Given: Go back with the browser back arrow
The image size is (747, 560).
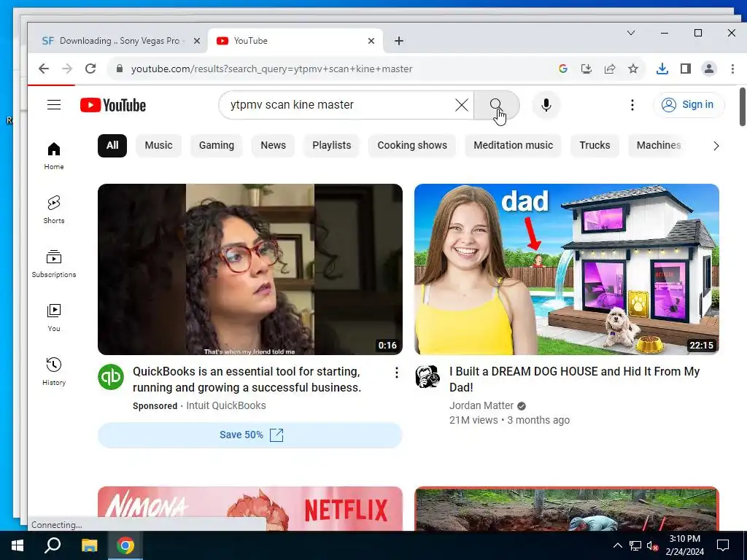Looking at the screenshot, I should [44, 69].
